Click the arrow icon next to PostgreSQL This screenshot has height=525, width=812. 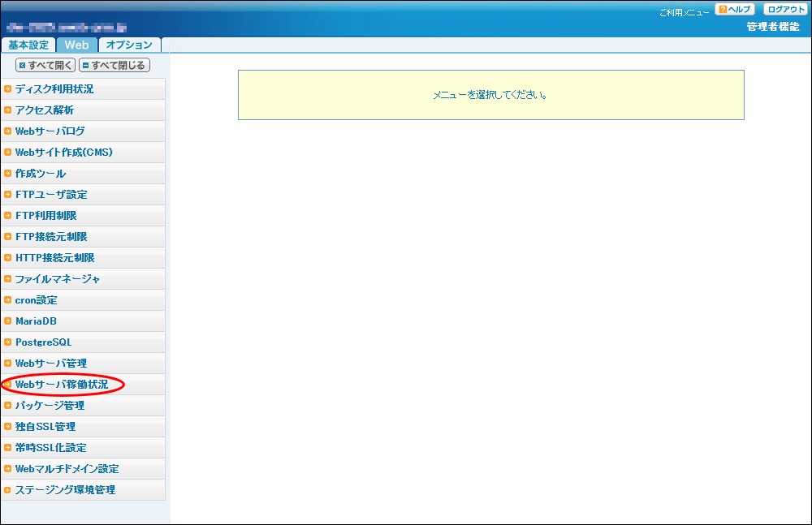7,342
